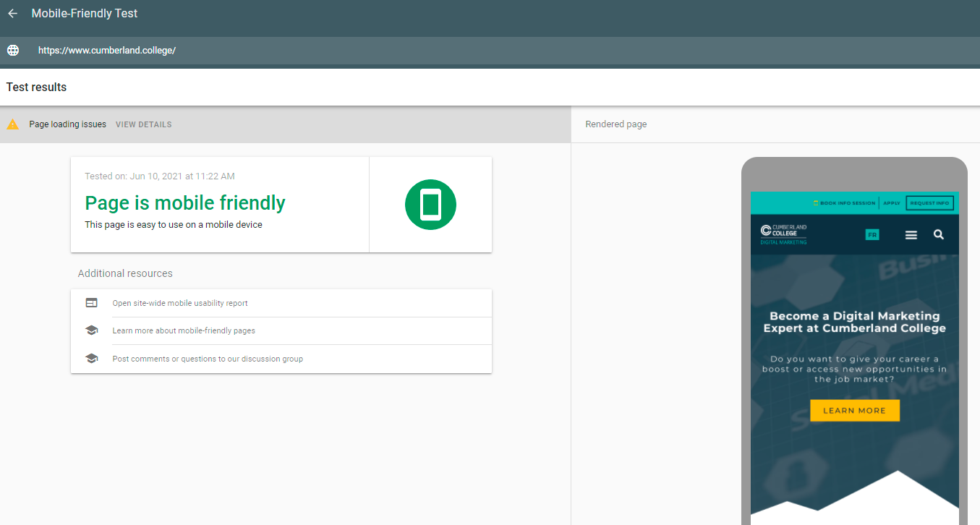980x525 pixels.
Task: Click the back arrow icon
Action: pos(12,14)
